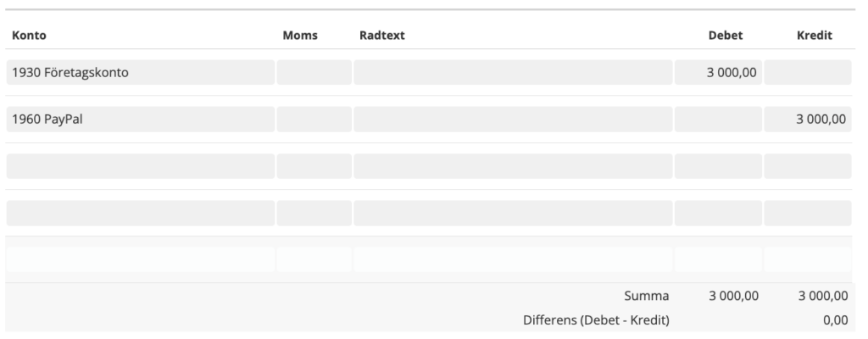Click the Moms field on PayPal row
This screenshot has width=868, height=339.
(314, 119)
